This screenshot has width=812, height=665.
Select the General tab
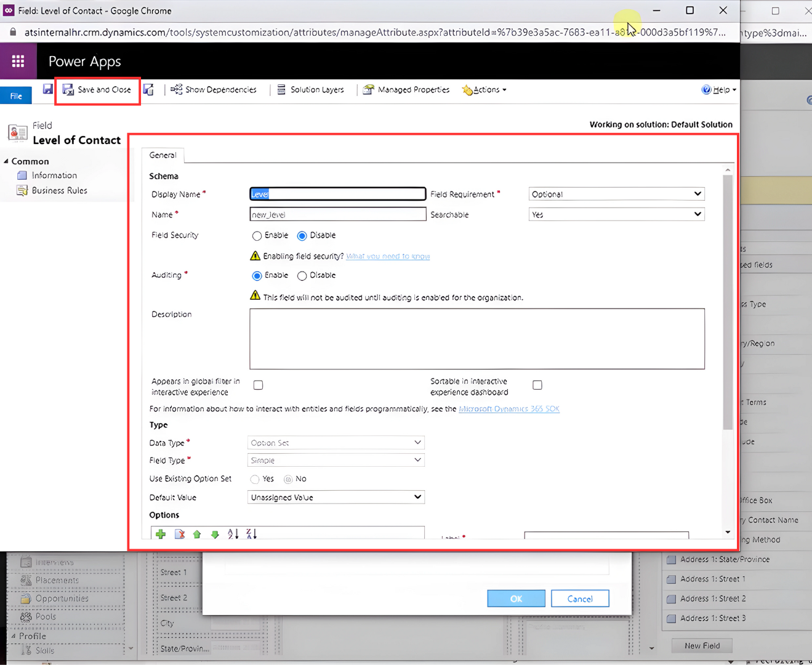coord(163,155)
